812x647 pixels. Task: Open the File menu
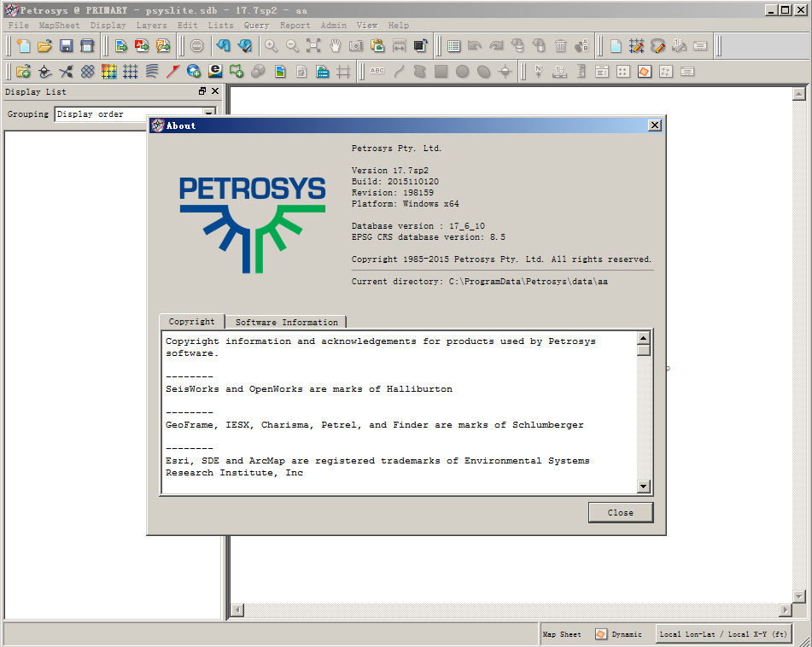tap(19, 26)
